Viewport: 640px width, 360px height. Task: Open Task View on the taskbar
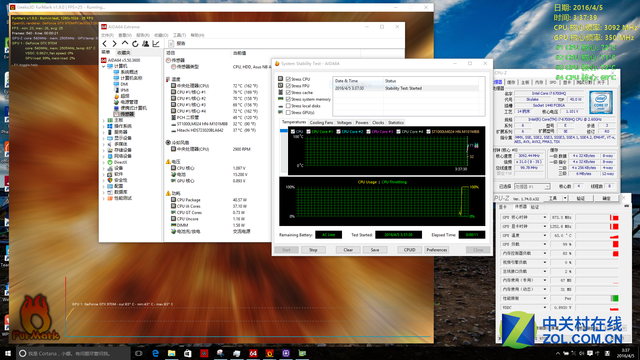click(138, 353)
